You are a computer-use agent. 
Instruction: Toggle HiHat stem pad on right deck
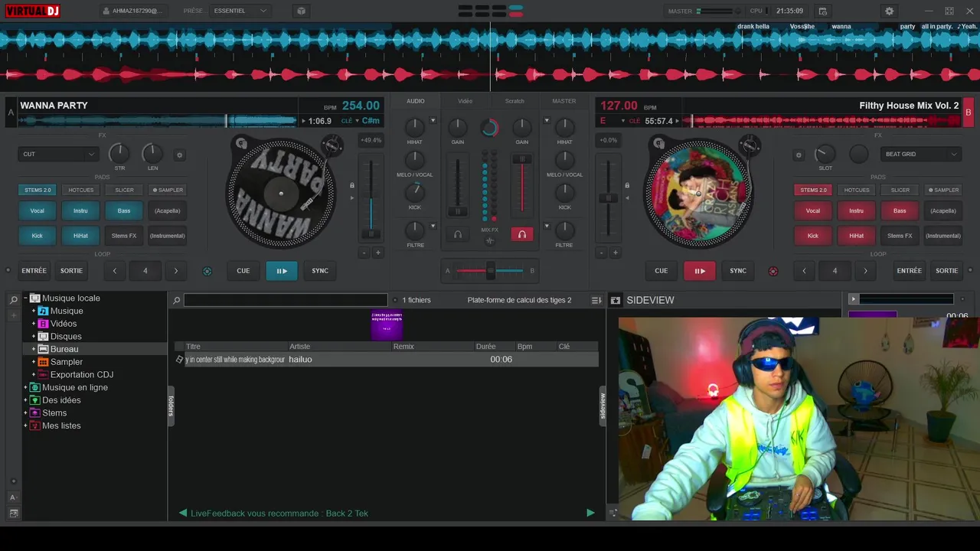[x=856, y=236]
